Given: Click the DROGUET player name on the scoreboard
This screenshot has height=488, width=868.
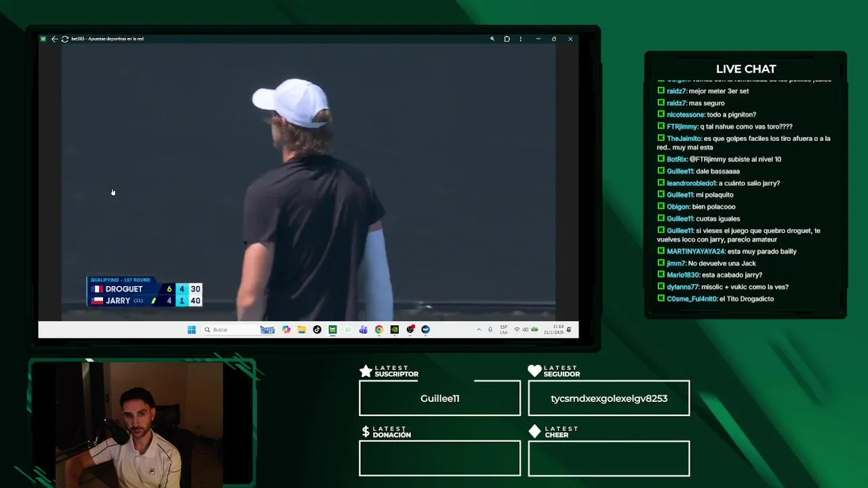Looking at the screenshot, I should [124, 289].
